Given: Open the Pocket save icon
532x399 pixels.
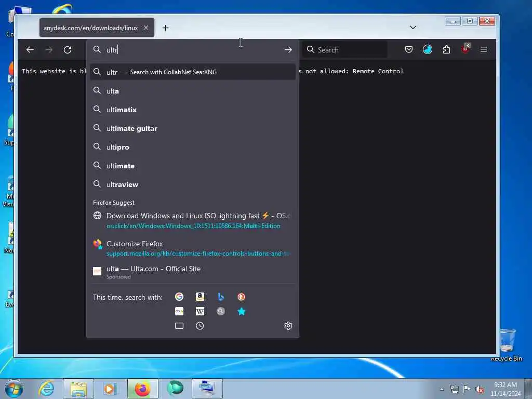Looking at the screenshot, I should point(409,49).
